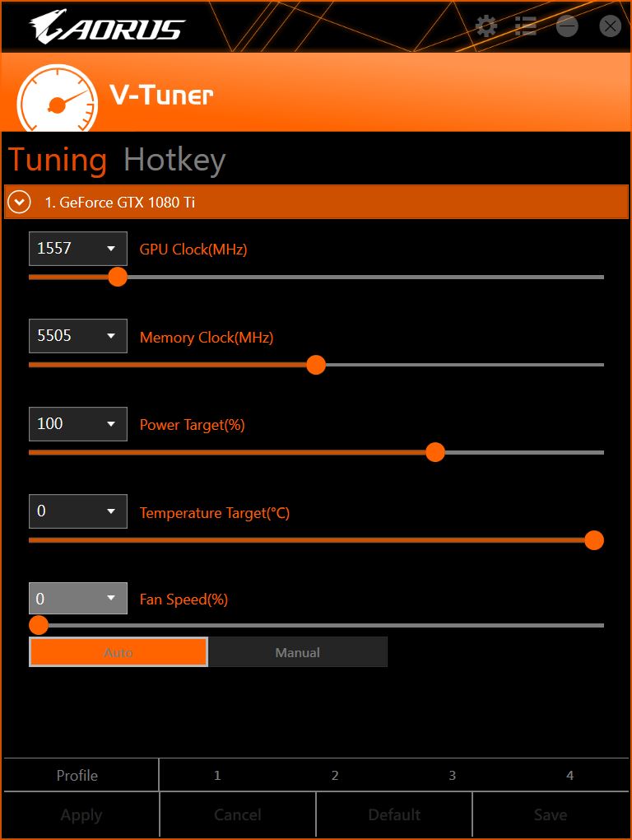Image resolution: width=632 pixels, height=840 pixels.
Task: Select Auto fan mode
Action: tap(118, 652)
